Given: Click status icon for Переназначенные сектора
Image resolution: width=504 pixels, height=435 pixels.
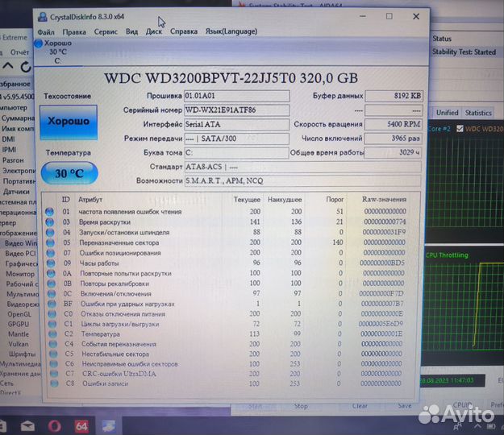Looking at the screenshot, I should click(50, 242).
